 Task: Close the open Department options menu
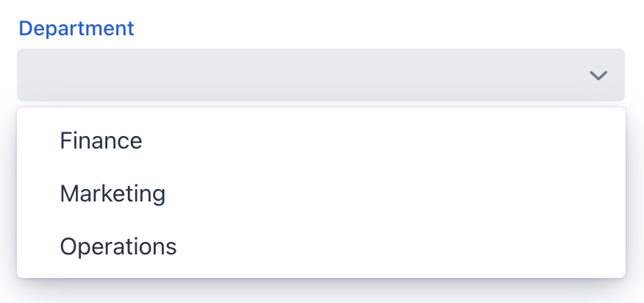coord(598,75)
